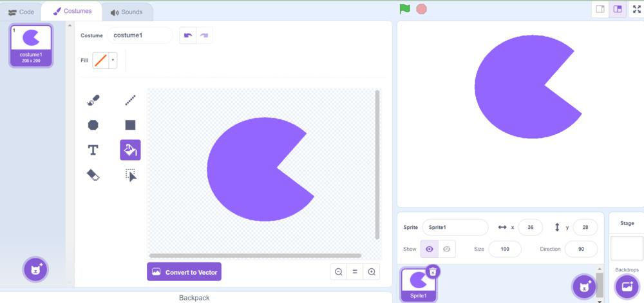Select the Eraser tool
The width and height of the screenshot is (644, 303).
click(x=93, y=175)
